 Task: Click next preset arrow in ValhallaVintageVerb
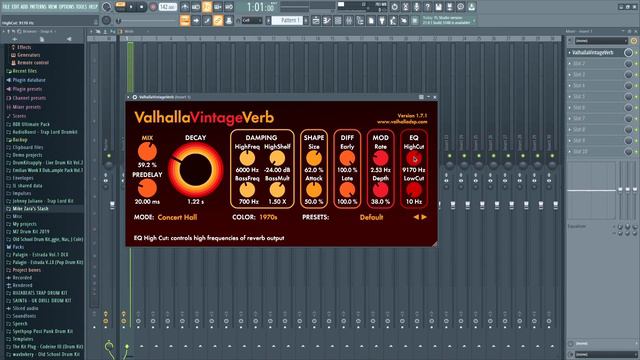(424, 217)
